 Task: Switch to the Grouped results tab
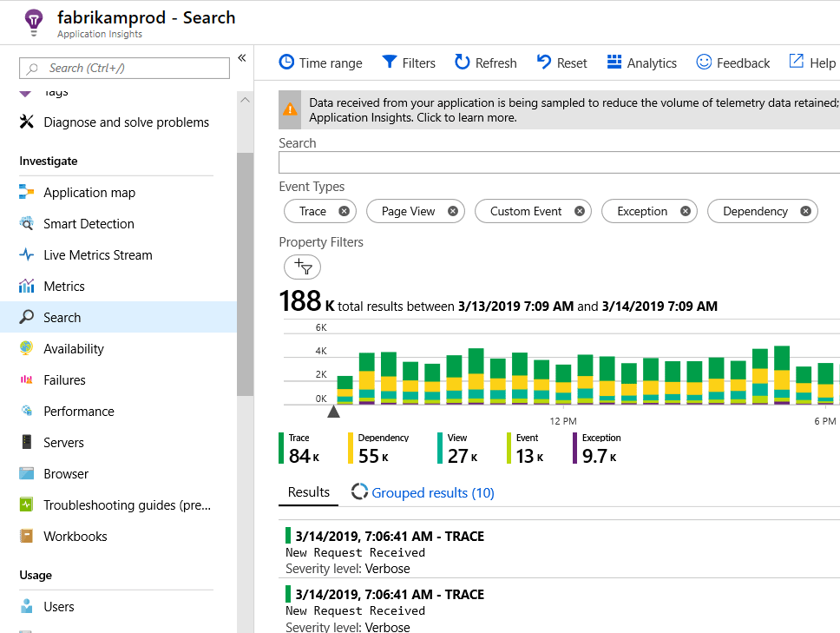click(431, 491)
